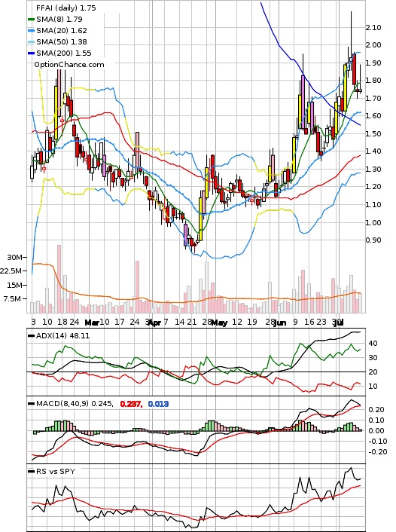Click date label 3 on the time axis

33,322
